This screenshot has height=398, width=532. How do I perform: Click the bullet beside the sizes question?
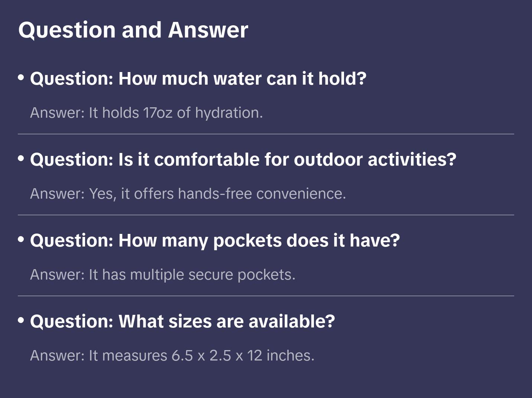click(21, 320)
